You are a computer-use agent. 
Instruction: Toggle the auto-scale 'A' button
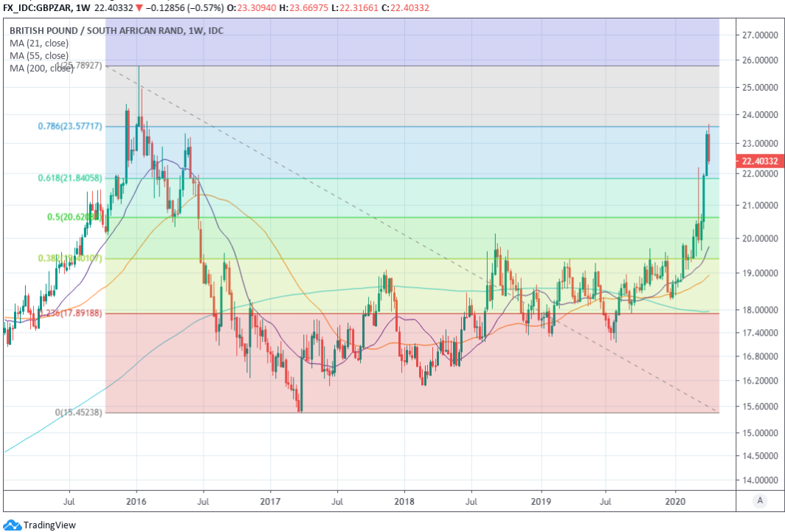tap(759, 501)
